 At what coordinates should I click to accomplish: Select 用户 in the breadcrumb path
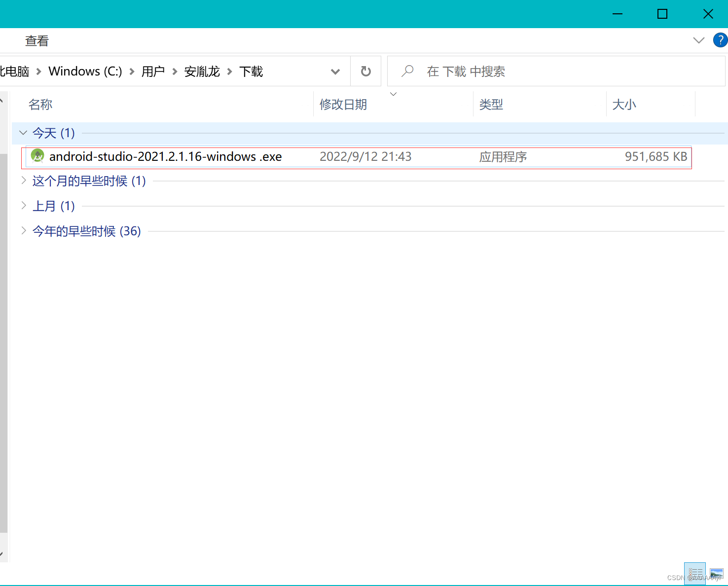point(153,72)
